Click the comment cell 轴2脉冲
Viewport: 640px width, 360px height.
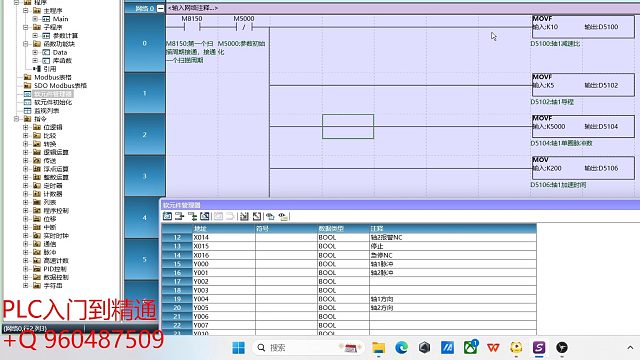453,273
